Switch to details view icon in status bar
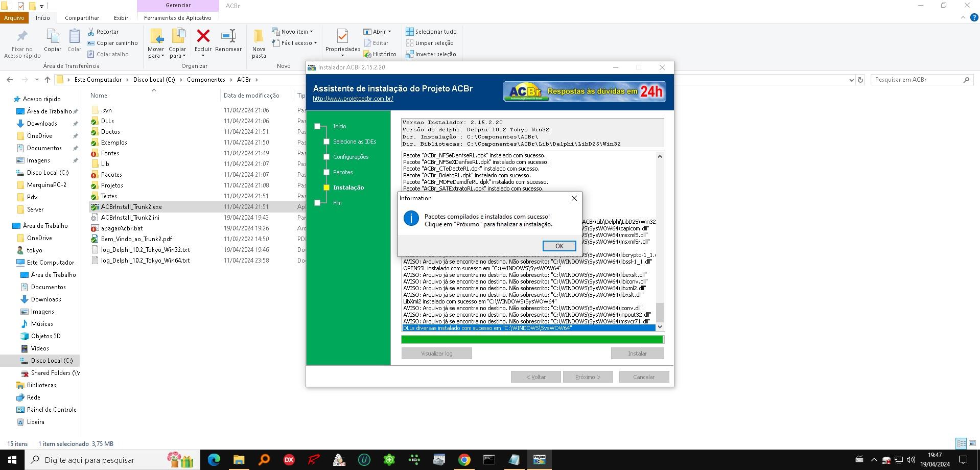This screenshot has width=980, height=470. (961, 443)
